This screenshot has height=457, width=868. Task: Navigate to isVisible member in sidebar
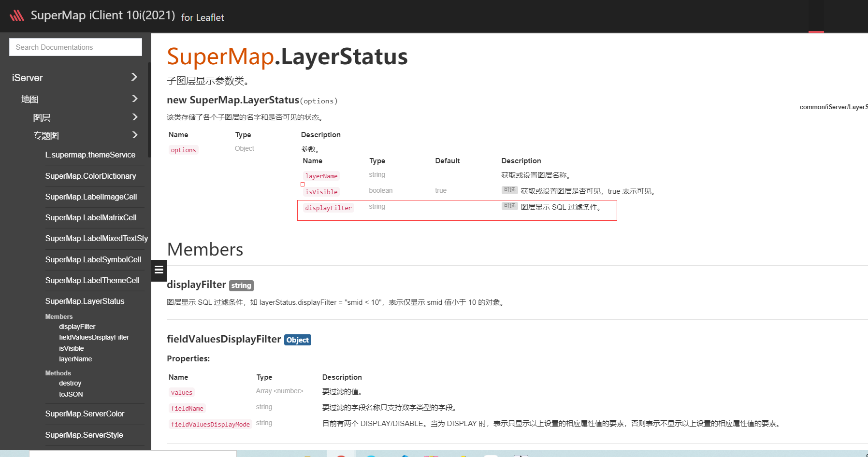tap(71, 348)
